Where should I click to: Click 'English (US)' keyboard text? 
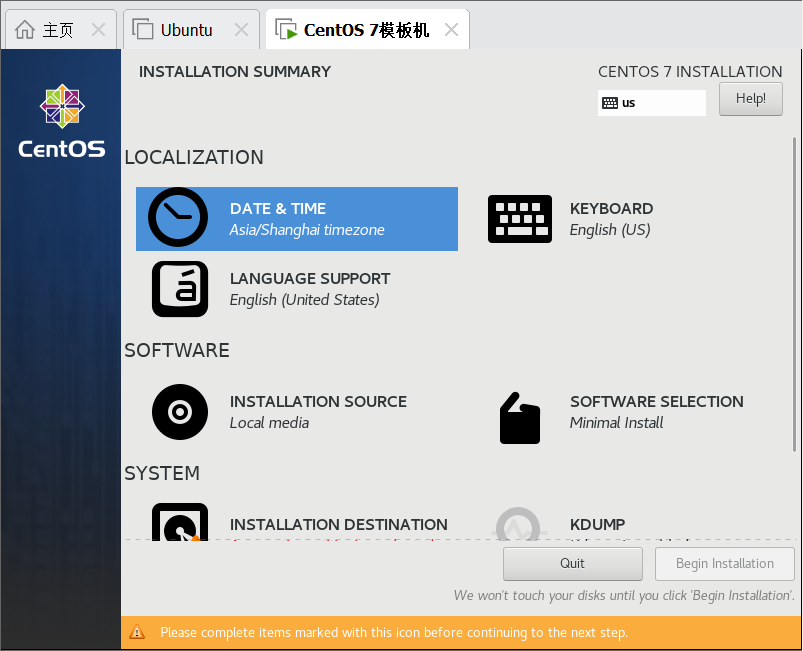point(610,230)
